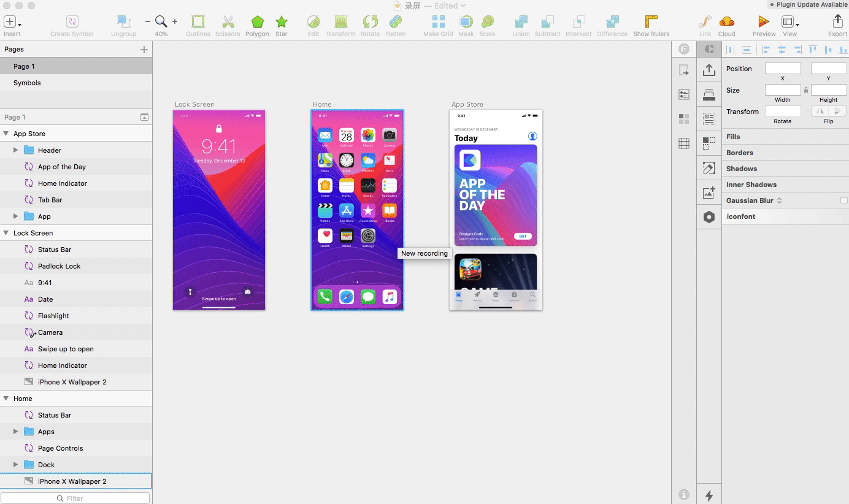
Task: Choose the Star shape tool
Action: pos(281,23)
